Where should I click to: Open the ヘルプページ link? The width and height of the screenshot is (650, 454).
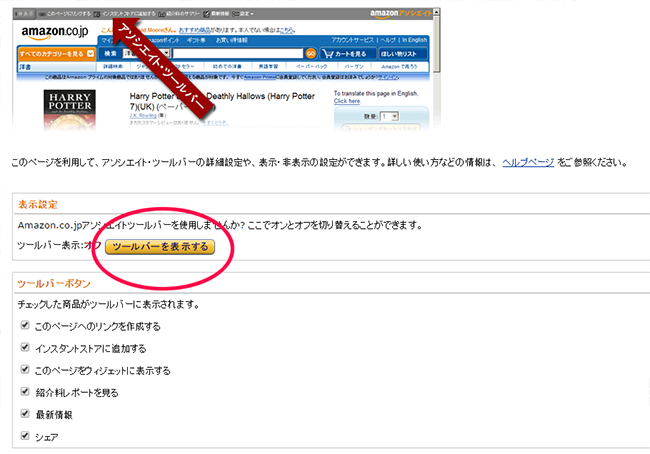pyautogui.click(x=528, y=163)
